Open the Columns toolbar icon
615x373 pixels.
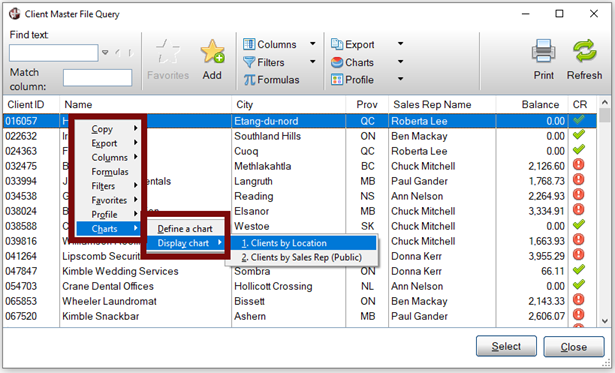tap(249, 44)
